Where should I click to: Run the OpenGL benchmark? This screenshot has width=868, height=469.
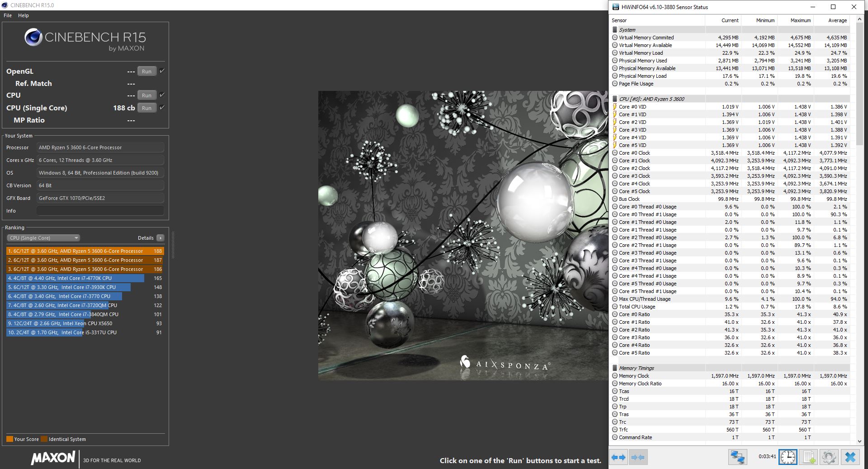pos(147,71)
